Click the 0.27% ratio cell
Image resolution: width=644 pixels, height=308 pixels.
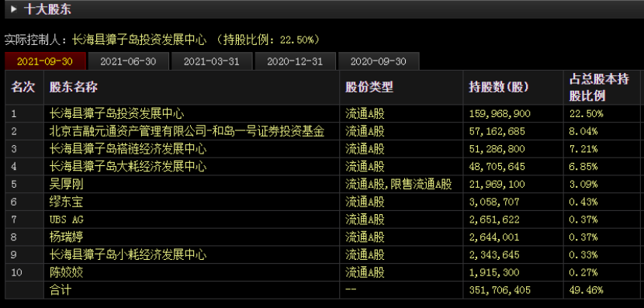(583, 272)
